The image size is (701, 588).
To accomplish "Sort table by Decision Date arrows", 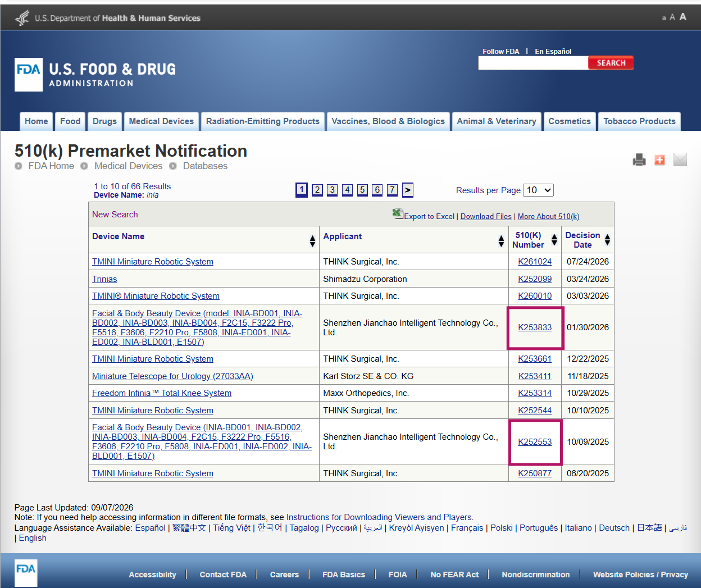I will 607,240.
